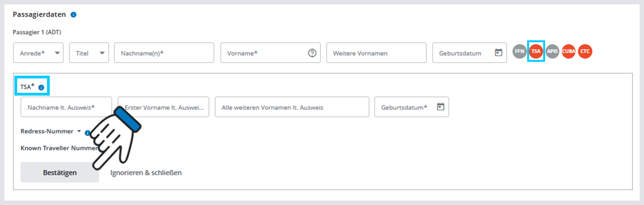This screenshot has height=205, width=644.
Task: Click info icon beside Redress-Nummer
Action: [x=87, y=133]
